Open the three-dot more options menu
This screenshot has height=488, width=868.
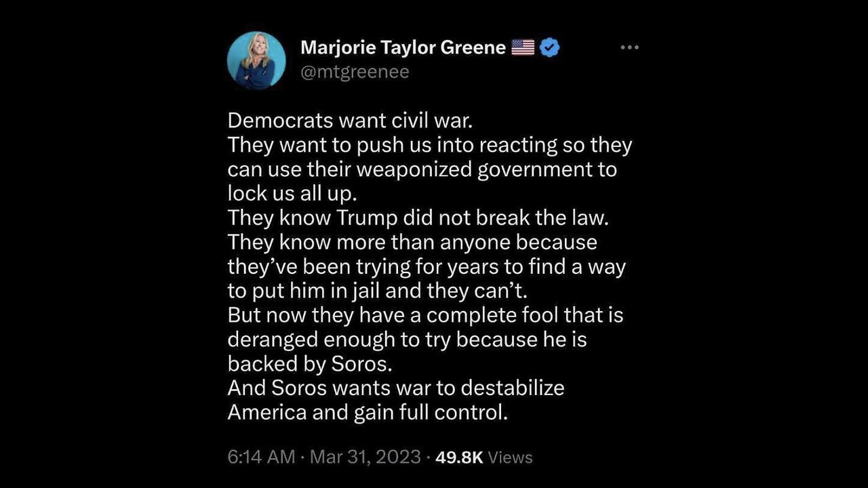point(630,47)
